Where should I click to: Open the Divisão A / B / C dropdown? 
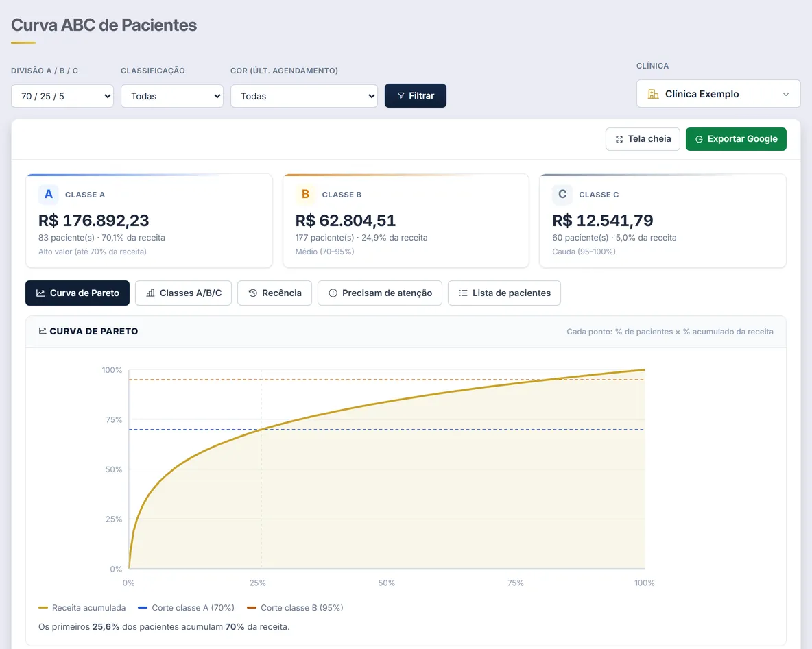[62, 96]
